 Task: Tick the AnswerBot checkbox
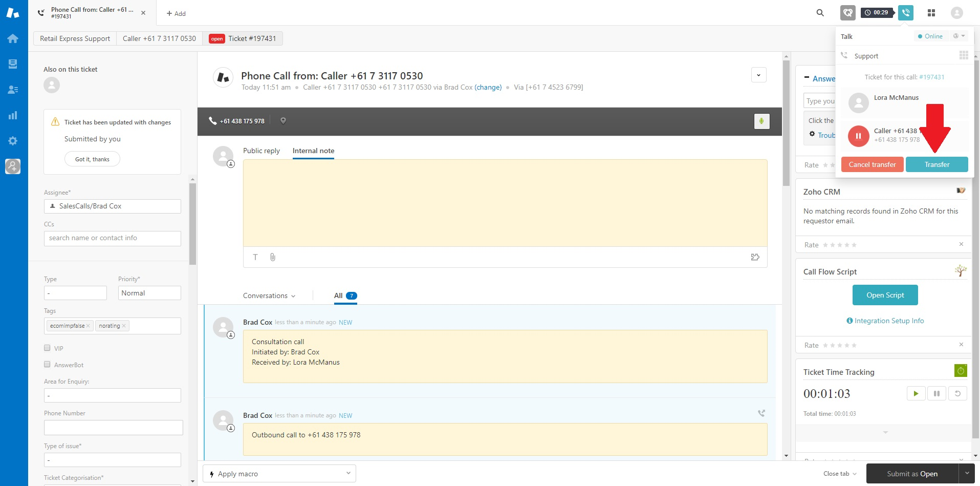pyautogui.click(x=47, y=365)
